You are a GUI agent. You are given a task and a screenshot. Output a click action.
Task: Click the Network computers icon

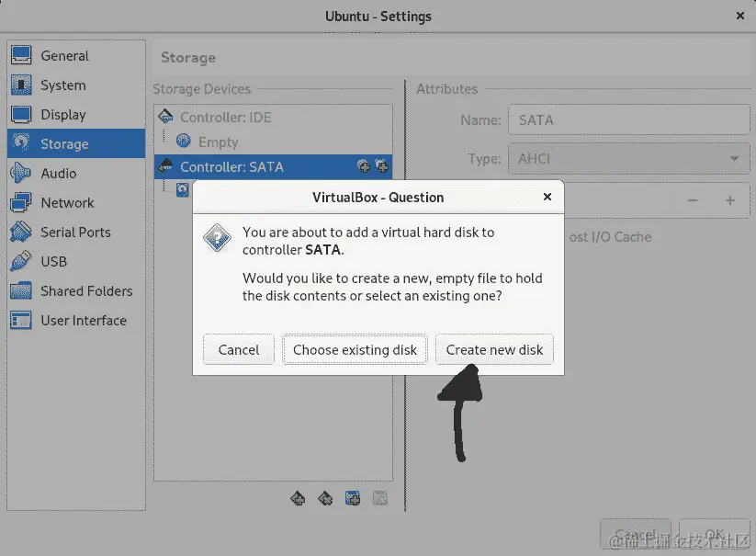coord(21,202)
